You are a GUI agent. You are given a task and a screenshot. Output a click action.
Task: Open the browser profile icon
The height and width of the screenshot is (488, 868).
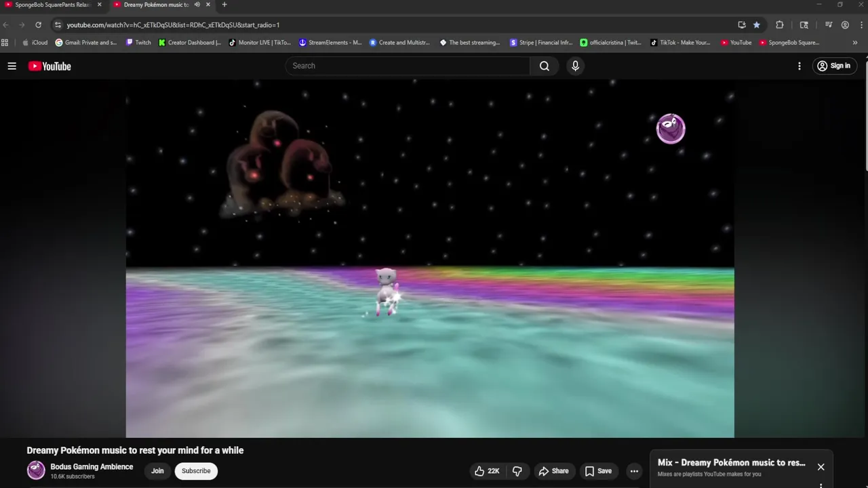pyautogui.click(x=845, y=25)
